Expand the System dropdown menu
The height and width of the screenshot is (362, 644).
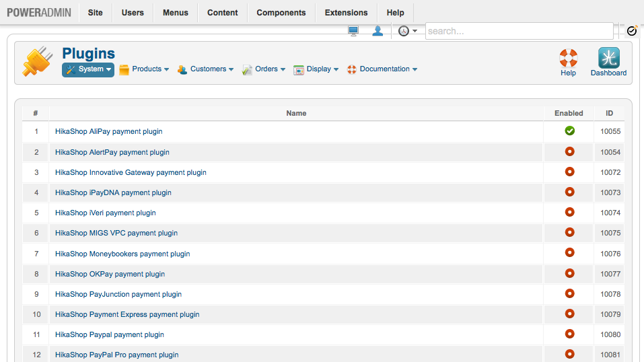[88, 69]
